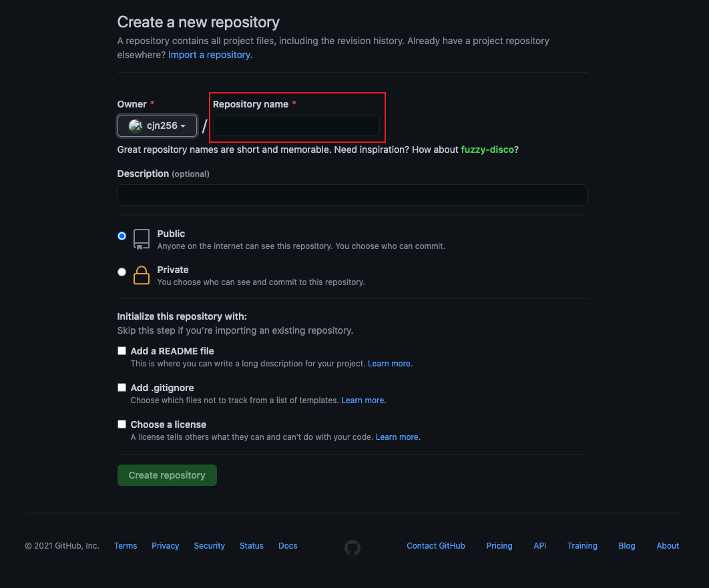Image resolution: width=709 pixels, height=588 pixels.
Task: Click the cjn256 avatar image
Action: 136,125
